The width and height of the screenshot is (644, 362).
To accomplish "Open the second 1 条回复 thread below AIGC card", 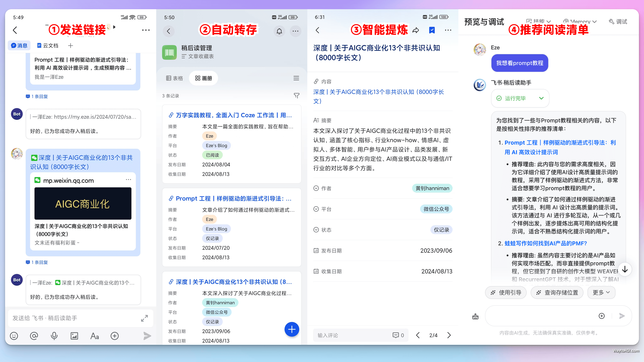I will point(37,262).
